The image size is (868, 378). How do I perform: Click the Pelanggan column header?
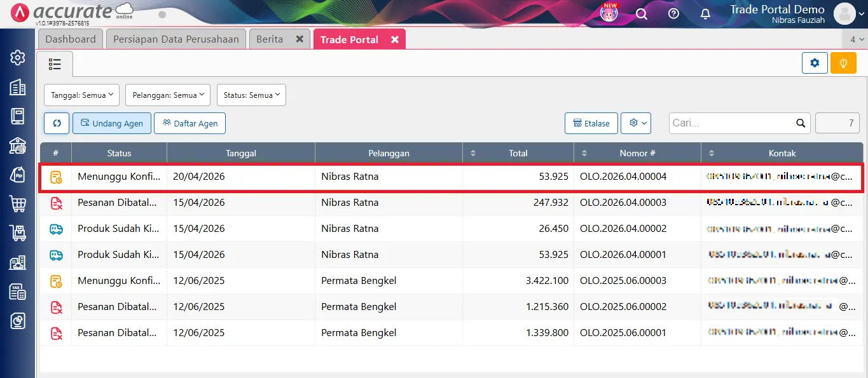(389, 153)
